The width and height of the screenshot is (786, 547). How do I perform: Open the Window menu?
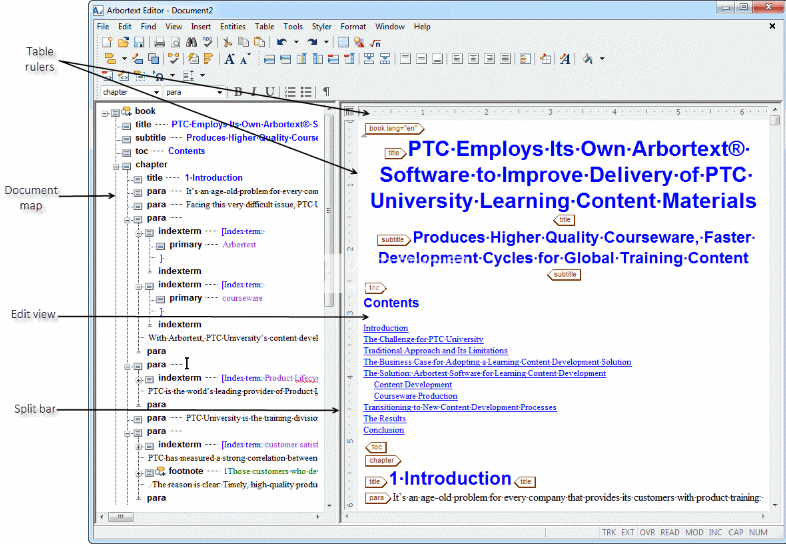389,27
